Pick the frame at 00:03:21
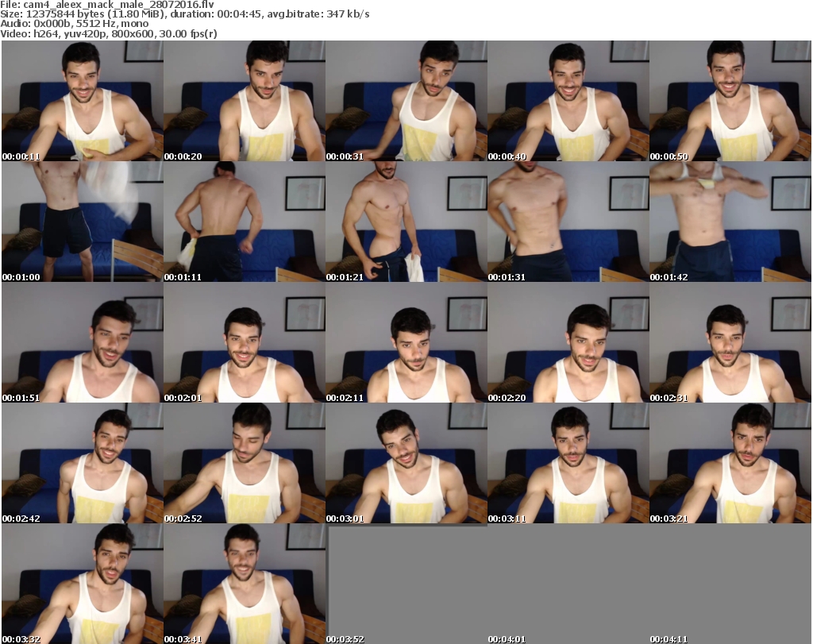This screenshot has width=813, height=644. [730, 463]
